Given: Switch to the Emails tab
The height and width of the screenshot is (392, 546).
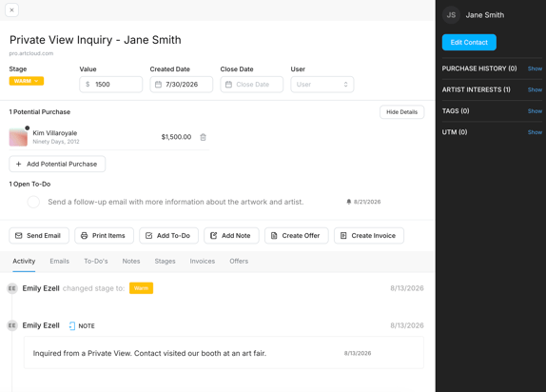Looking at the screenshot, I should point(60,261).
